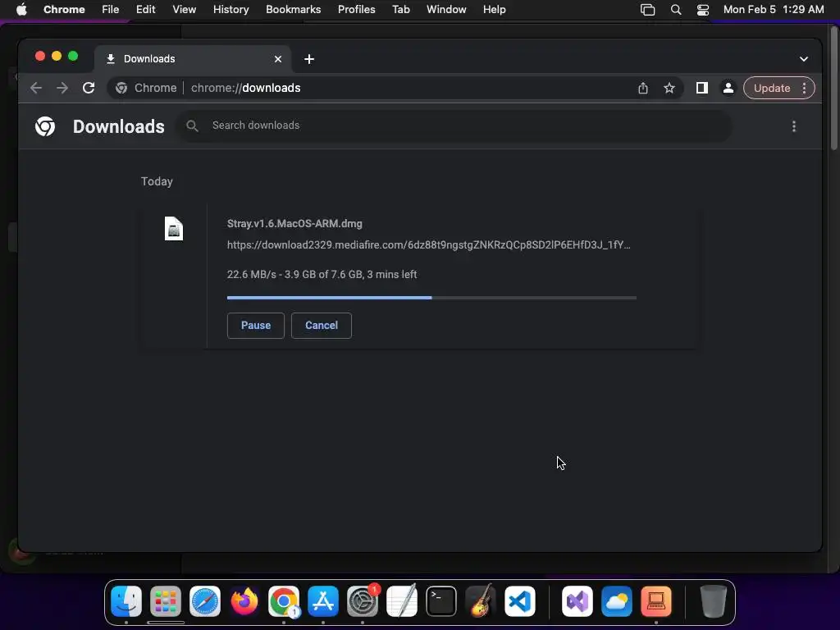Reload the downloads page
This screenshot has width=840, height=630.
pos(89,88)
